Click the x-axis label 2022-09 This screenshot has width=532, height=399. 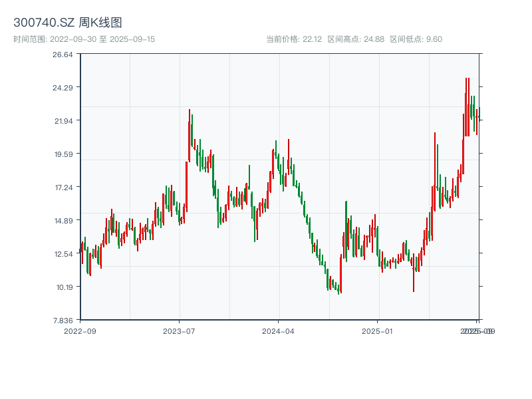[80, 331]
